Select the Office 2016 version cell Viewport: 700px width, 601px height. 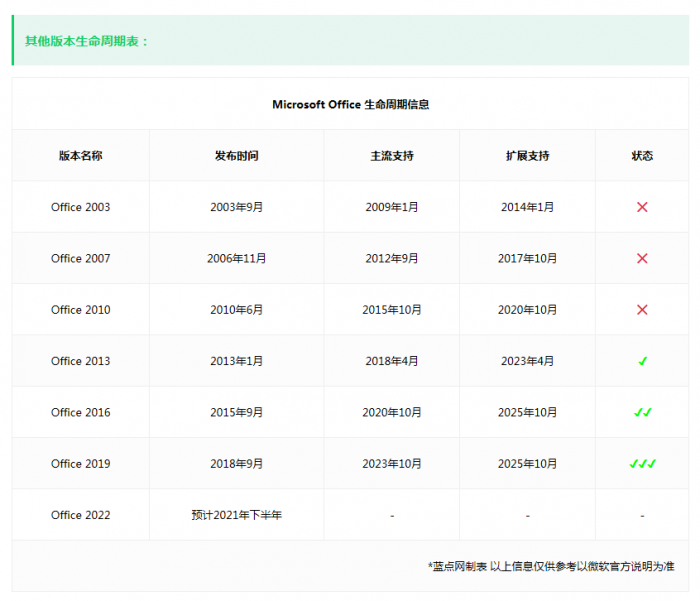(x=80, y=413)
